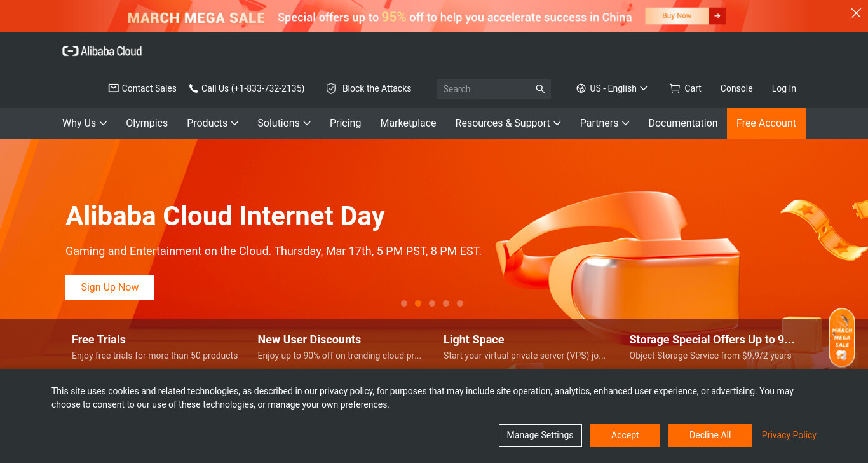
Task: Click Call Us phone number
Action: [253, 88]
